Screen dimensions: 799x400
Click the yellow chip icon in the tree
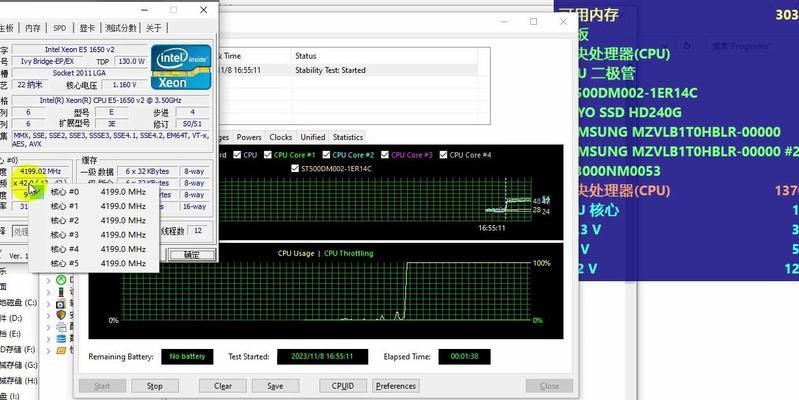61,350
